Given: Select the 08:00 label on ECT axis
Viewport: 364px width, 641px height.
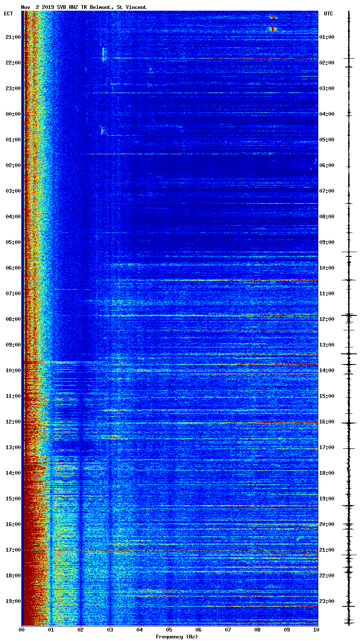Looking at the screenshot, I should click(x=13, y=319).
